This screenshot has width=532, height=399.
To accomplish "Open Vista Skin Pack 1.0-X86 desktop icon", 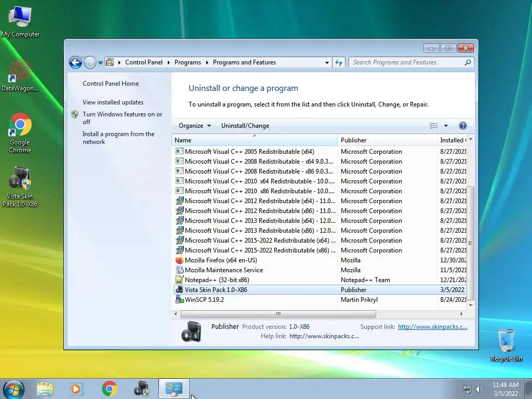I will click(x=20, y=187).
